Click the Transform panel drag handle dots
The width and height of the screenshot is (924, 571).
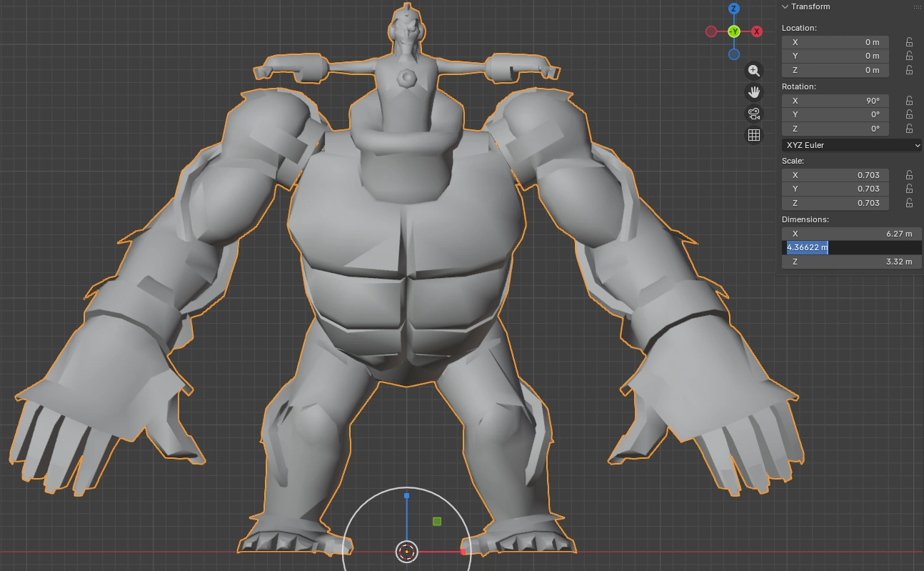[917, 7]
